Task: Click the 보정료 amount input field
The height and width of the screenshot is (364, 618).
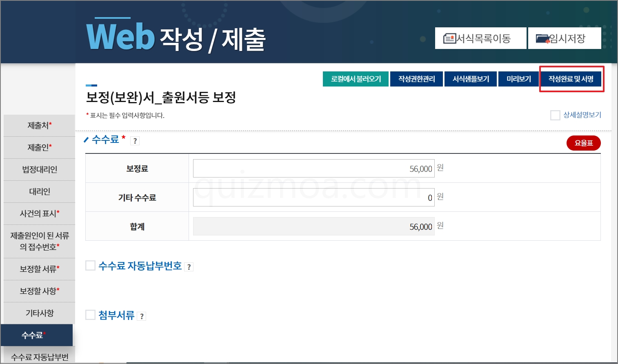Action: [313, 168]
